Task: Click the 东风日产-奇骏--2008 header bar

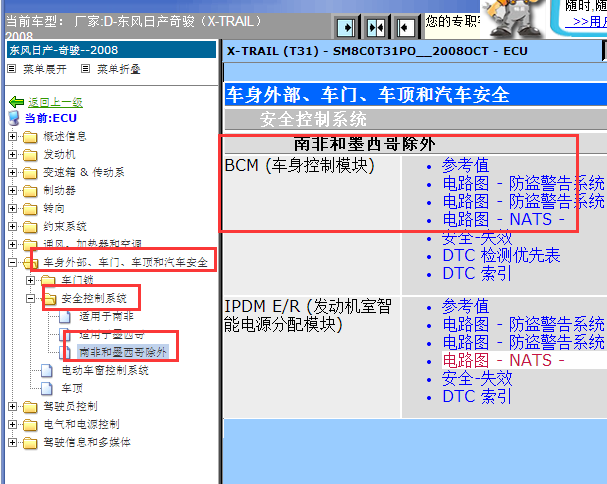Action: click(111, 50)
